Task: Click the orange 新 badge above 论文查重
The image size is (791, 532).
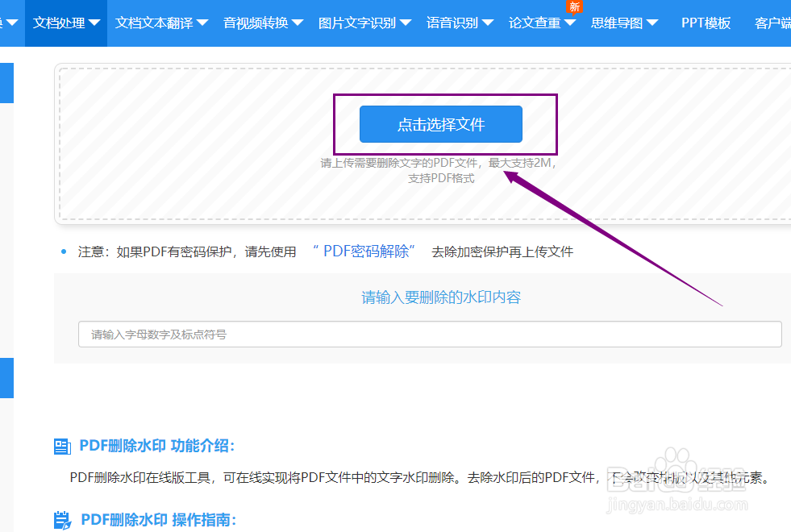Action: coord(574,7)
